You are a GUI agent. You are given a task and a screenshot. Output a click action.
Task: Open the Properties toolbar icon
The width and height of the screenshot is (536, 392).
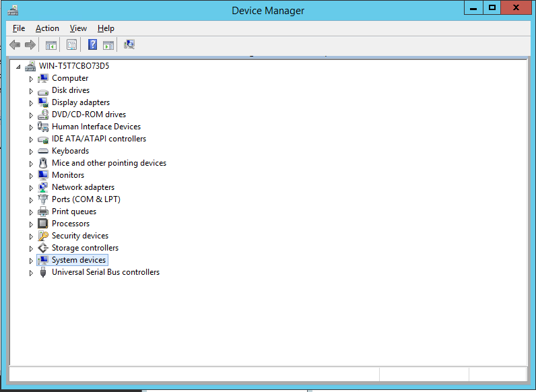pyautogui.click(x=71, y=45)
